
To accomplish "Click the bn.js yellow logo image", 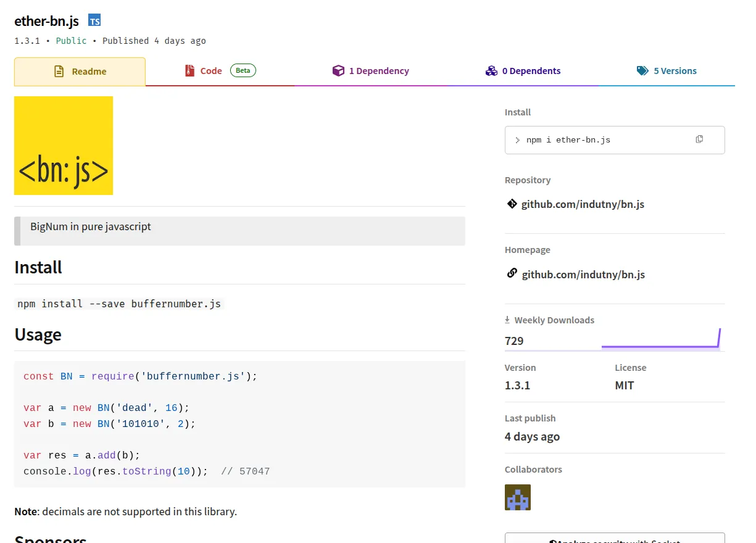I will tap(64, 146).
